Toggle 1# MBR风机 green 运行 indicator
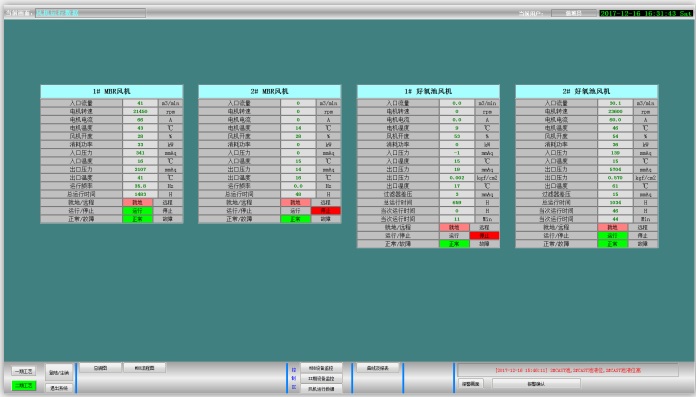 (x=138, y=210)
